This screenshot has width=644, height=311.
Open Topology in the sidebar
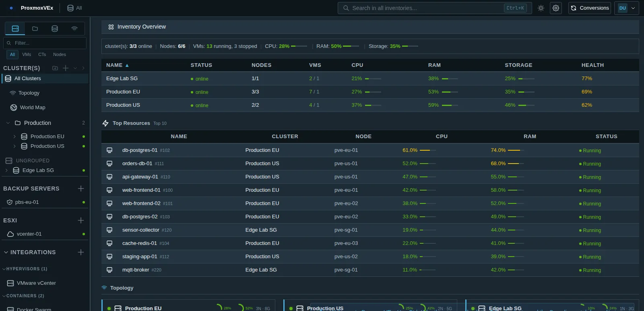pos(29,93)
